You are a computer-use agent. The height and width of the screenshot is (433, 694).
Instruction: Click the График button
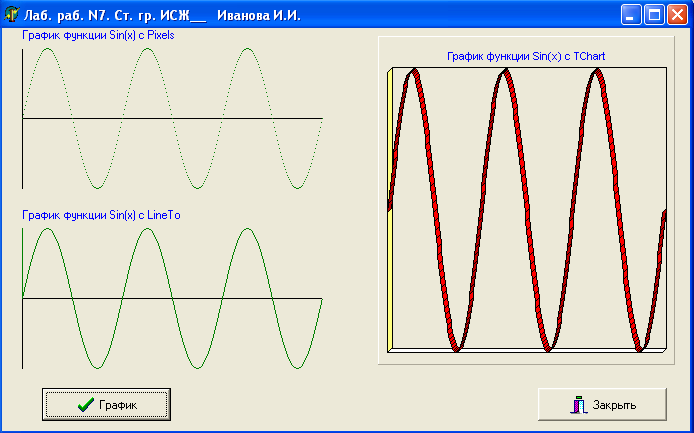pos(106,405)
